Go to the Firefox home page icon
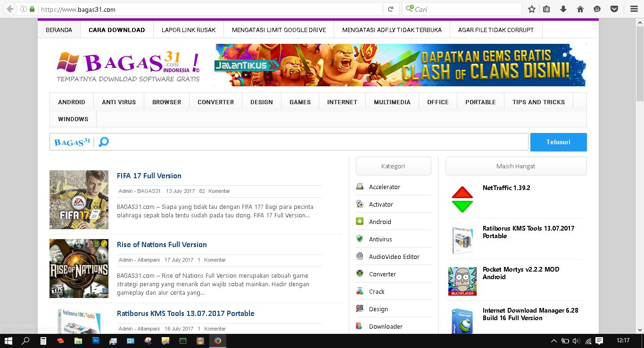This screenshot has height=348, width=644. pyautogui.click(x=580, y=9)
